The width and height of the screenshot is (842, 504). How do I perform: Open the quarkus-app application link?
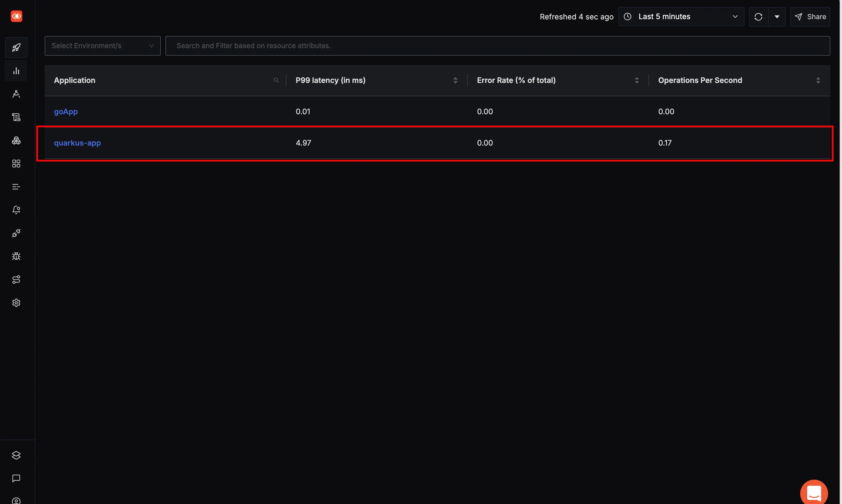pyautogui.click(x=77, y=143)
